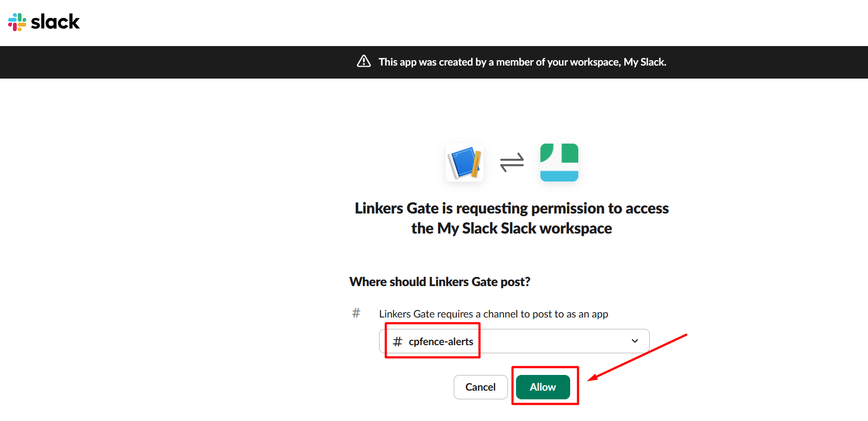868x421 pixels.
Task: Click the My Slack workspace icon
Action: (x=559, y=163)
